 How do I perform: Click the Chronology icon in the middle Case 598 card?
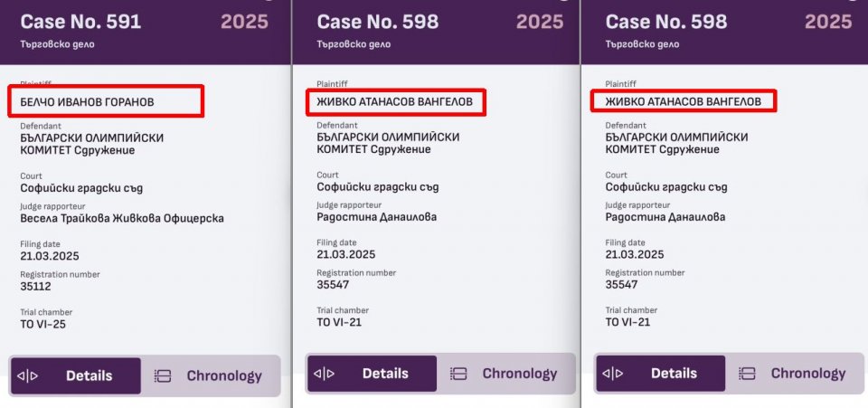point(458,374)
